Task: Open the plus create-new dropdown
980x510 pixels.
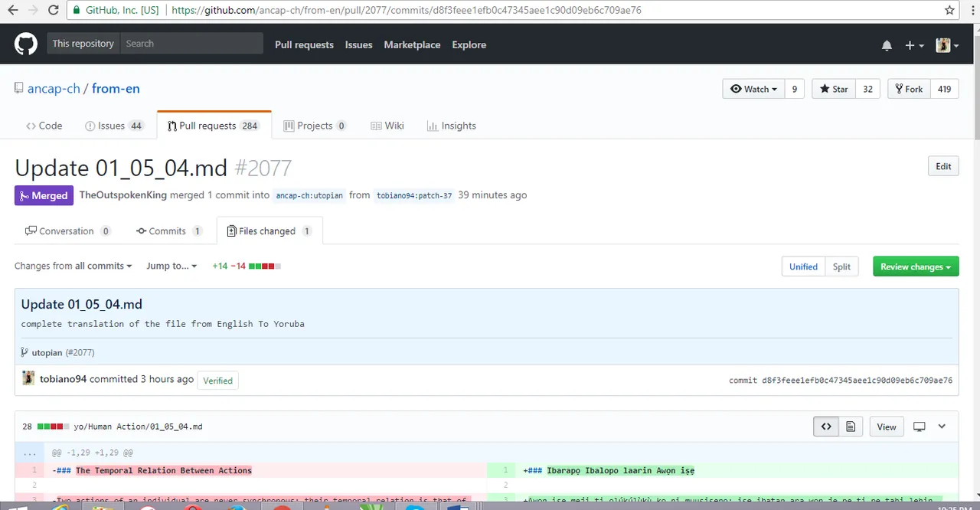Action: pos(914,45)
